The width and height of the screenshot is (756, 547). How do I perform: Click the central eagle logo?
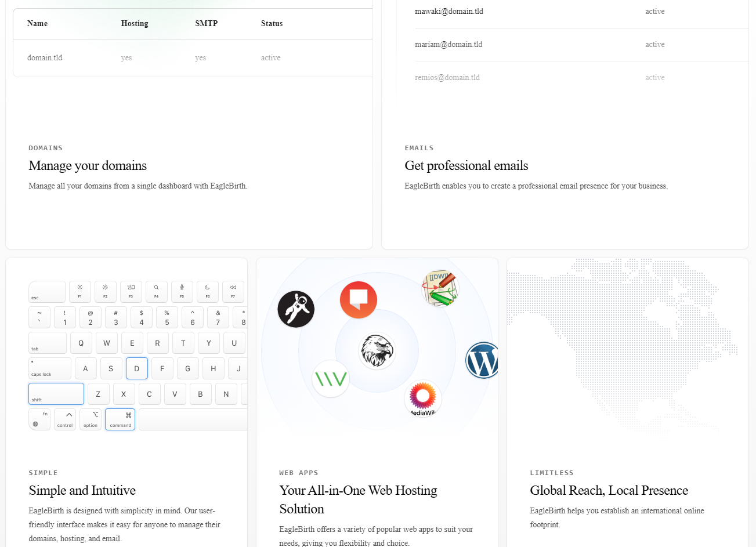[377, 351]
